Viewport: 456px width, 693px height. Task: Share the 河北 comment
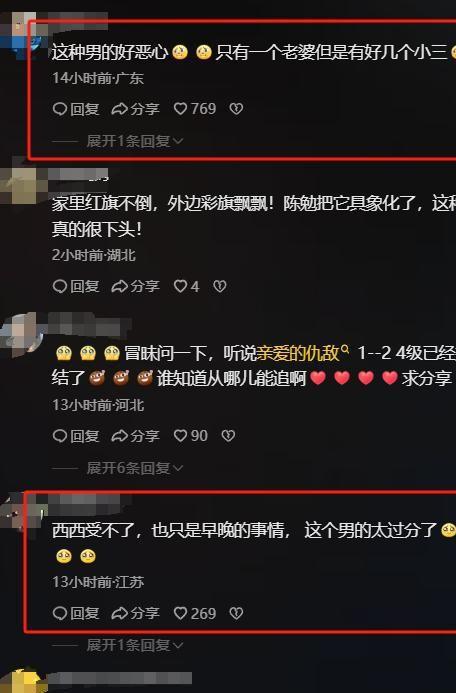[135, 436]
